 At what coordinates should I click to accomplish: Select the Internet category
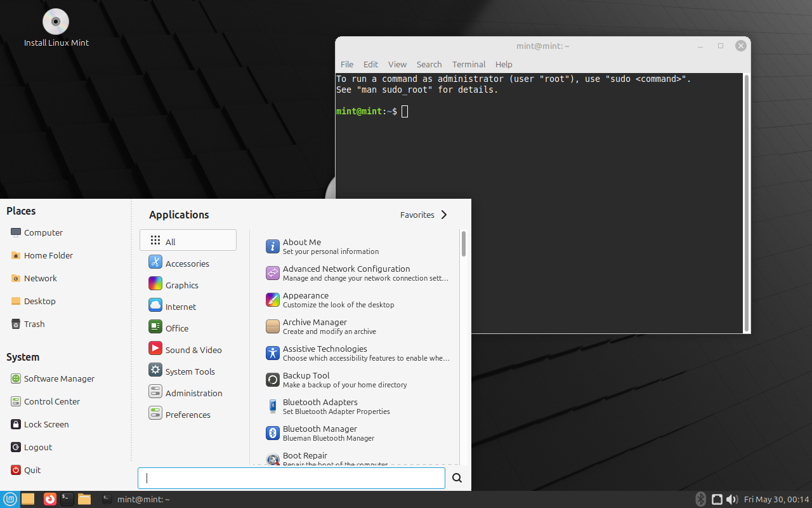pyautogui.click(x=188, y=305)
